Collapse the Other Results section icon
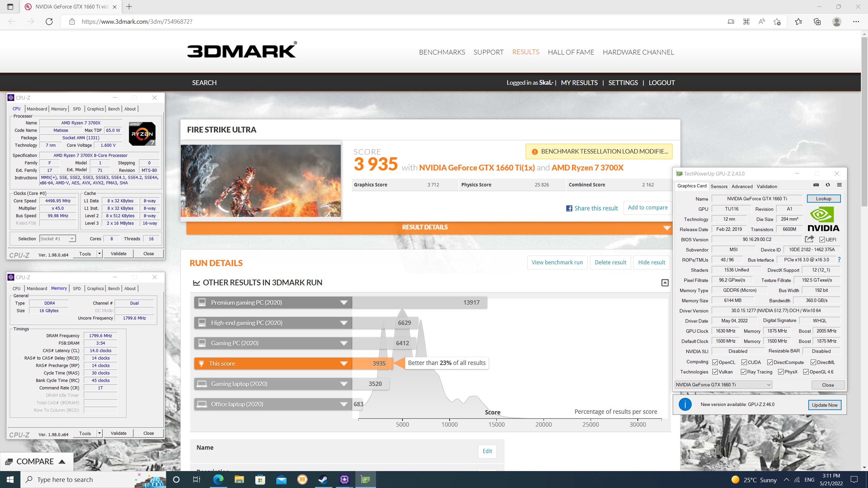 coord(665,283)
